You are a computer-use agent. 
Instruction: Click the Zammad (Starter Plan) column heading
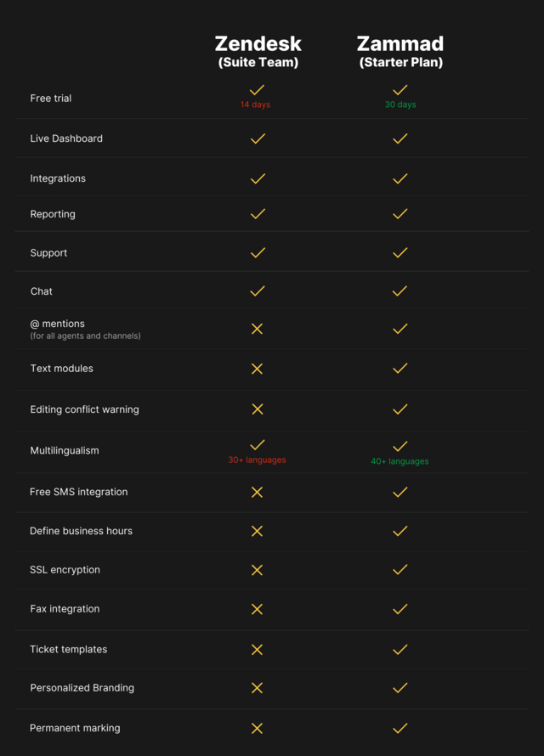click(x=400, y=51)
